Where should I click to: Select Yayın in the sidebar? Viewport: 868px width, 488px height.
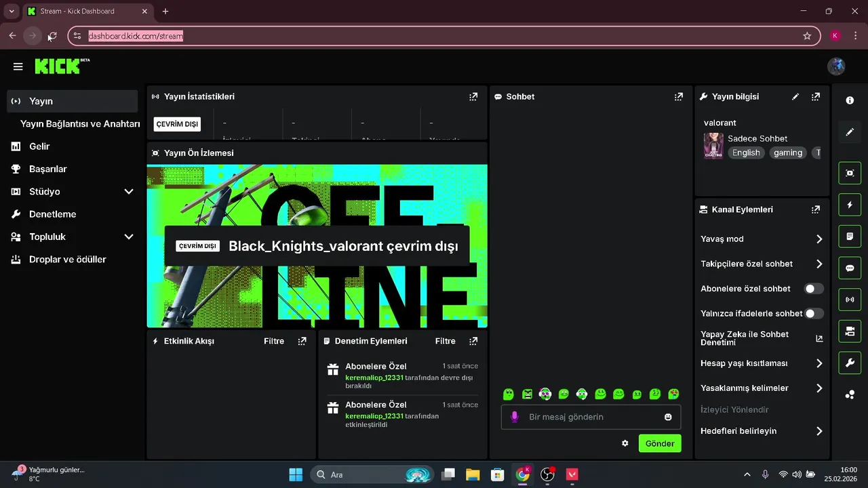(73, 101)
